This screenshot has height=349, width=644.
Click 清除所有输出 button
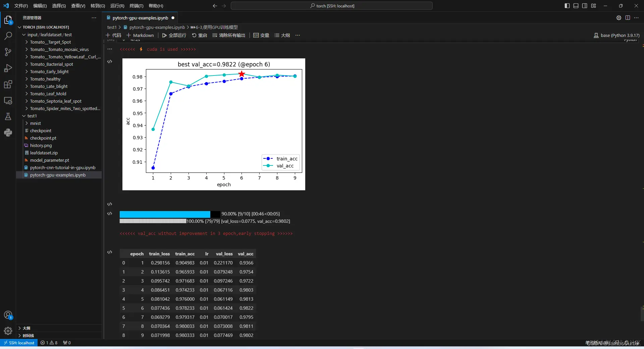coord(229,35)
